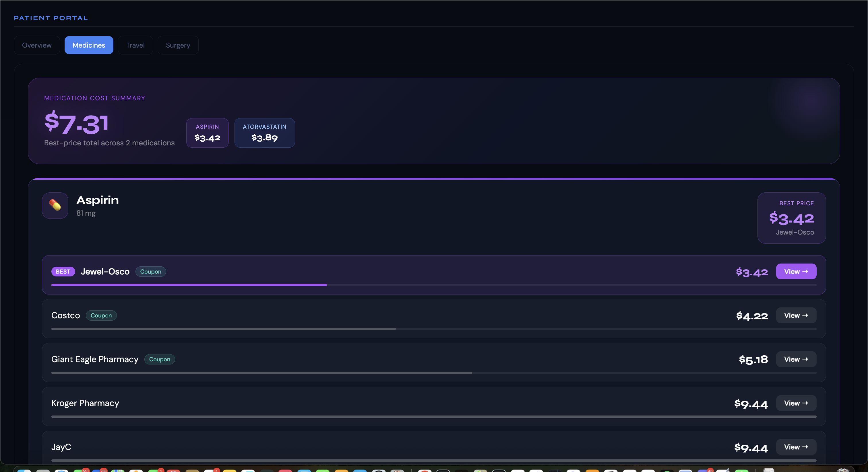
Task: Click the Jewel-Osco purple price bar
Action: pyautogui.click(x=189, y=285)
